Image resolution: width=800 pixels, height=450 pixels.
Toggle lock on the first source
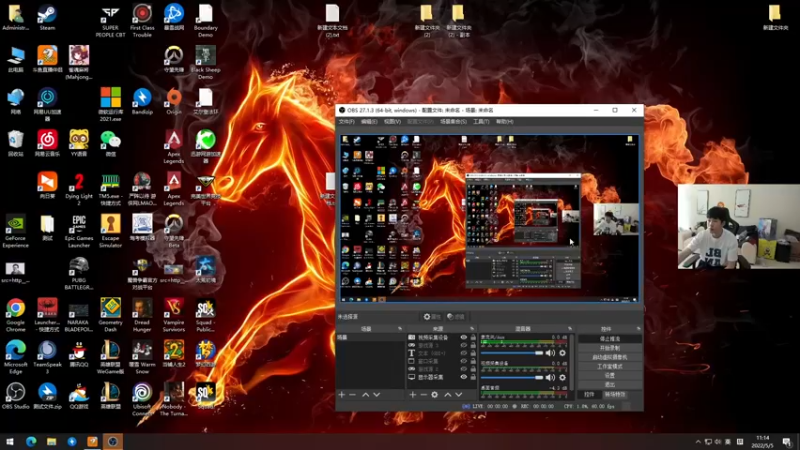click(472, 338)
